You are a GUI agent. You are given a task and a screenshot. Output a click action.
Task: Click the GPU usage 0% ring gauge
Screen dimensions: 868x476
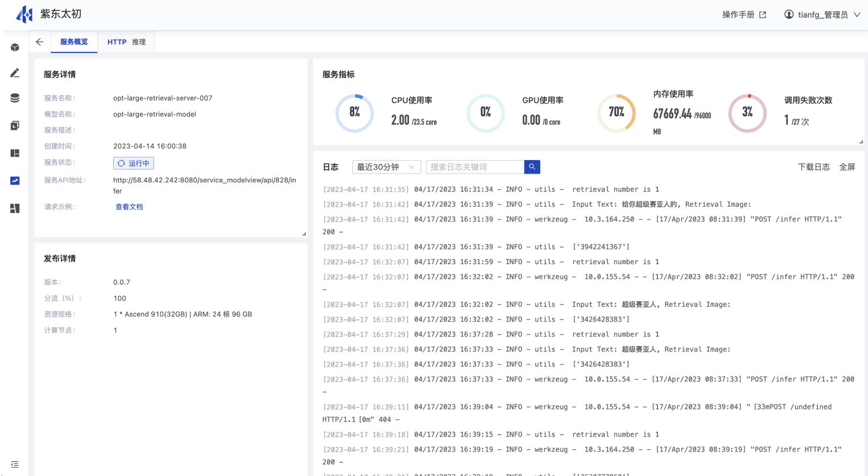point(485,113)
